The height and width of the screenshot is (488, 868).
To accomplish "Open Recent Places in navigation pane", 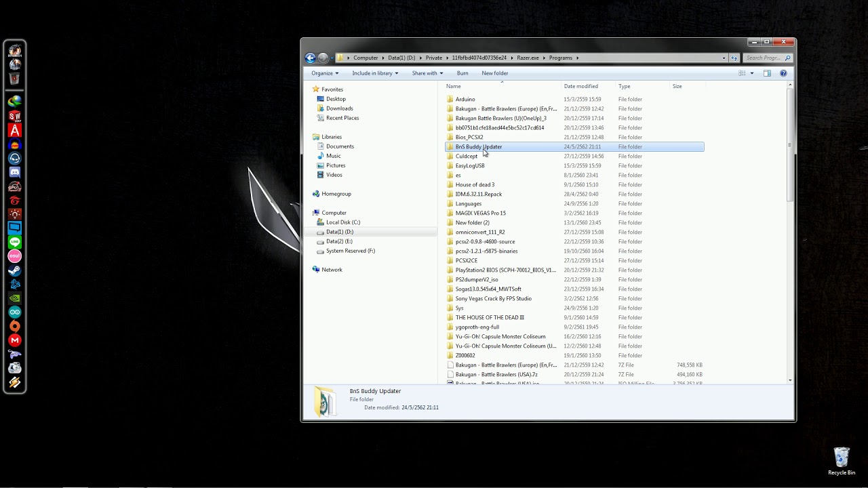I will click(x=342, y=118).
